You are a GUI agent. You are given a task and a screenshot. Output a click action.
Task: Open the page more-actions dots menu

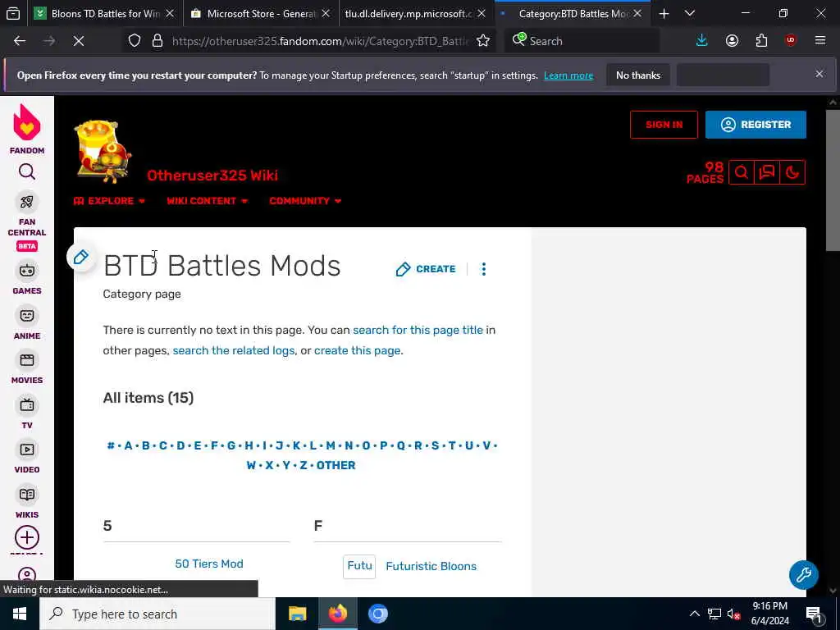[x=484, y=269]
